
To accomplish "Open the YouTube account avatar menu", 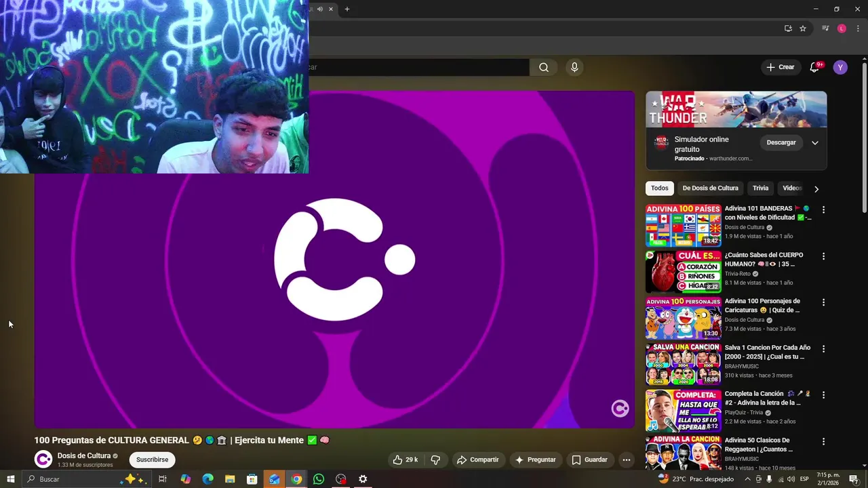I will point(840,67).
